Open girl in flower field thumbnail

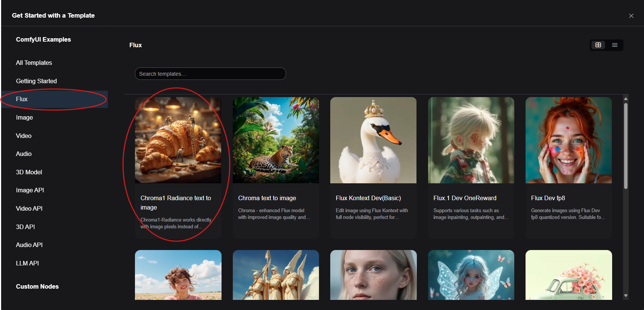(x=178, y=275)
